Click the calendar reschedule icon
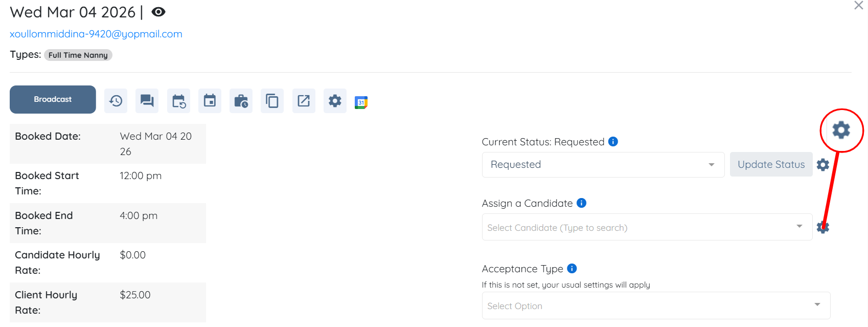The width and height of the screenshot is (868, 327). click(x=178, y=101)
